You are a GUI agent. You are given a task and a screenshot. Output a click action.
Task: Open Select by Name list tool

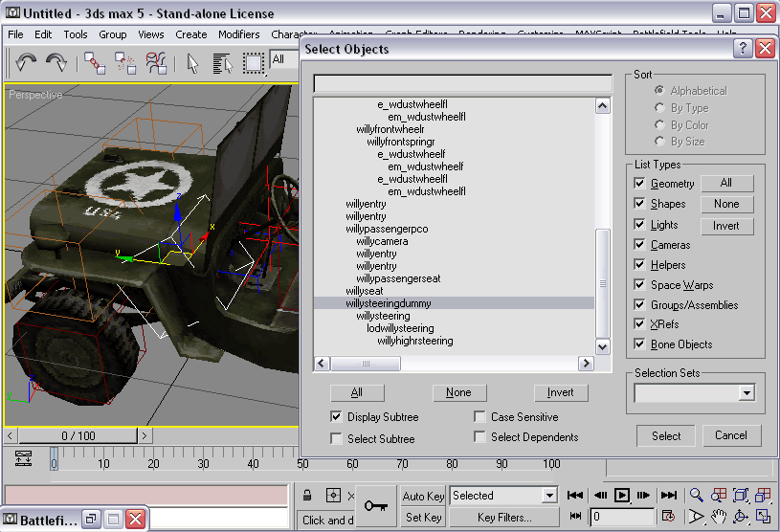(x=222, y=64)
